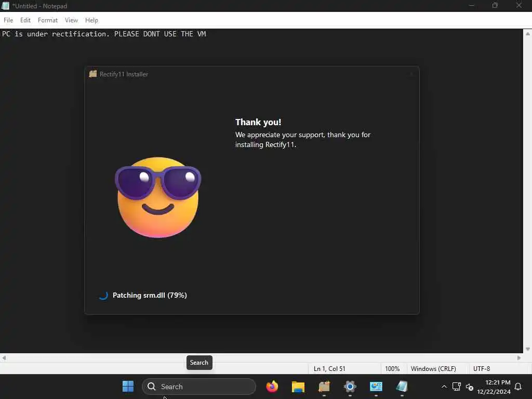The image size is (532, 399).
Task: Click the 'We appreciate your support' message
Action: [303, 139]
